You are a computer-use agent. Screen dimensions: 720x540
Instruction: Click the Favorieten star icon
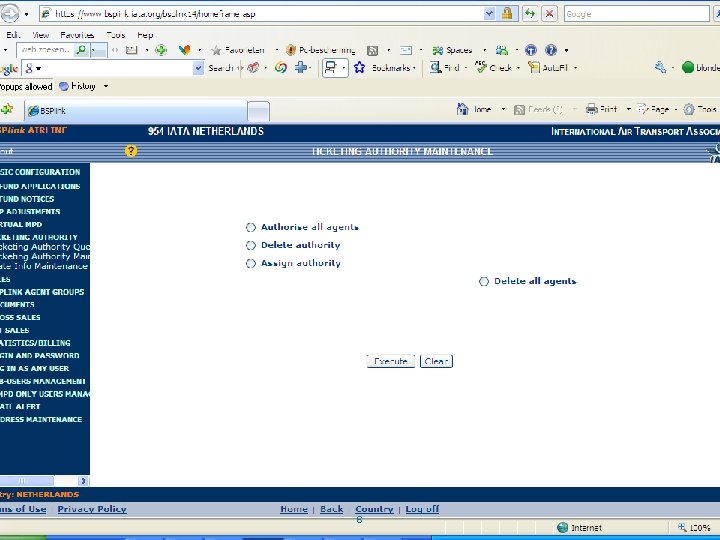click(x=216, y=50)
